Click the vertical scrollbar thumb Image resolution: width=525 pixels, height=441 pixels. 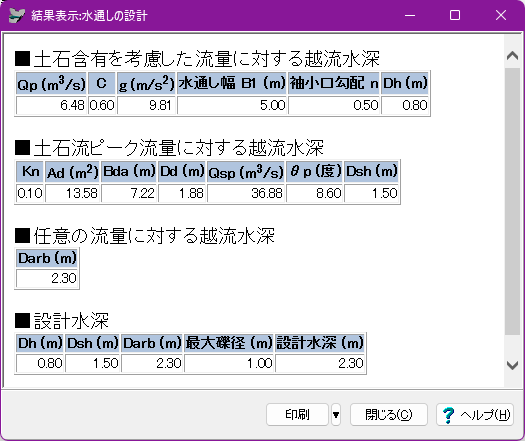(x=512, y=201)
